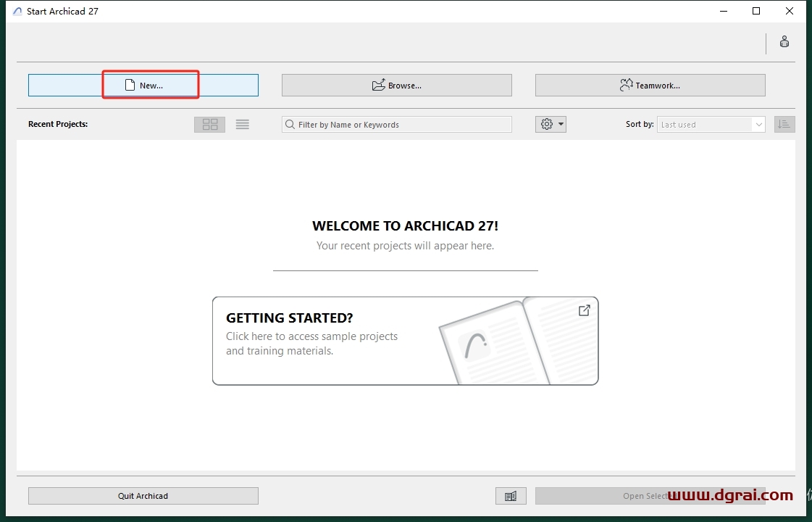Switch recent projects to thumbnail grid view
The height and width of the screenshot is (522, 812).
[209, 125]
